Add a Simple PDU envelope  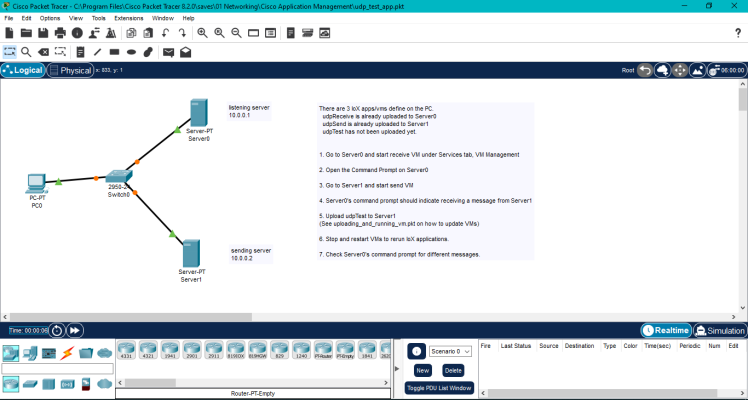pyautogui.click(x=168, y=52)
